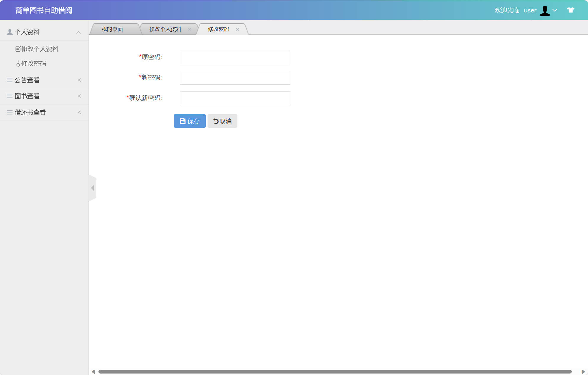Screen dimensions: 588x375
Task: Close the 修改个人资料 tab
Action: pos(189,29)
